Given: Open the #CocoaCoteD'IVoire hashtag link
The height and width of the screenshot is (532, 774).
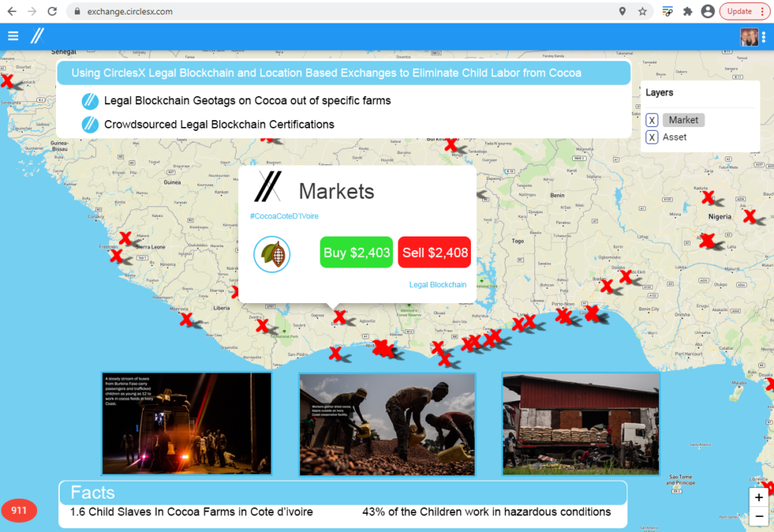Looking at the screenshot, I should click(x=284, y=216).
